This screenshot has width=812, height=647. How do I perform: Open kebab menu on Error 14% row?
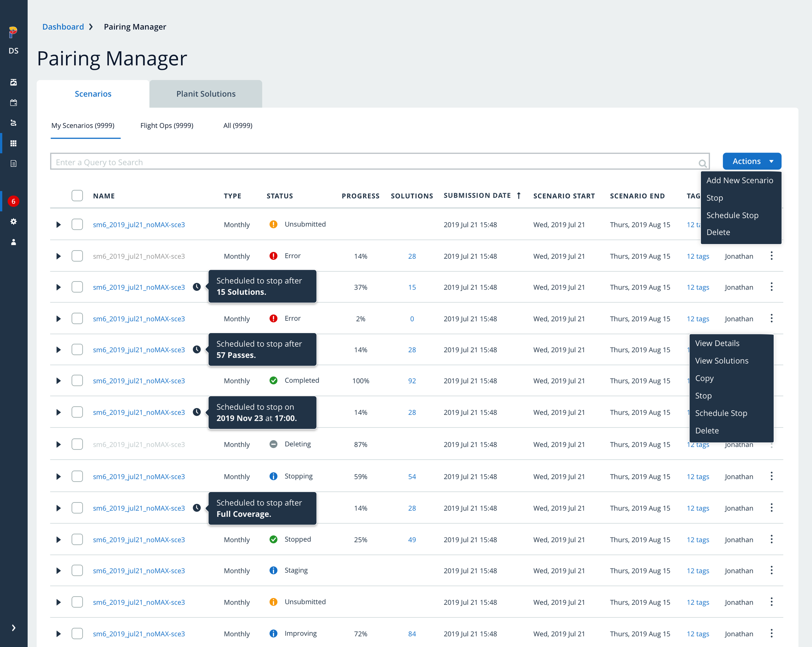[x=771, y=256]
